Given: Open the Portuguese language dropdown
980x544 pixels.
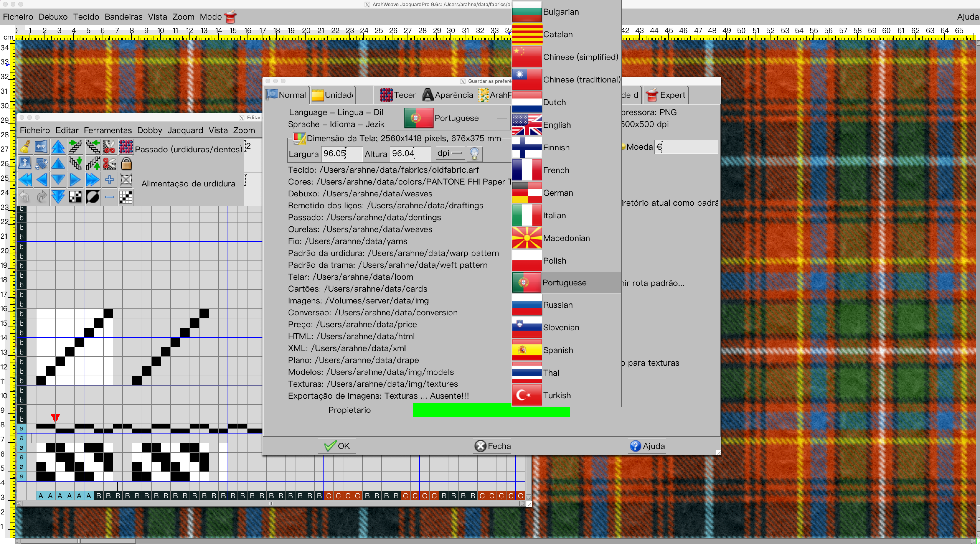Looking at the screenshot, I should [x=449, y=118].
